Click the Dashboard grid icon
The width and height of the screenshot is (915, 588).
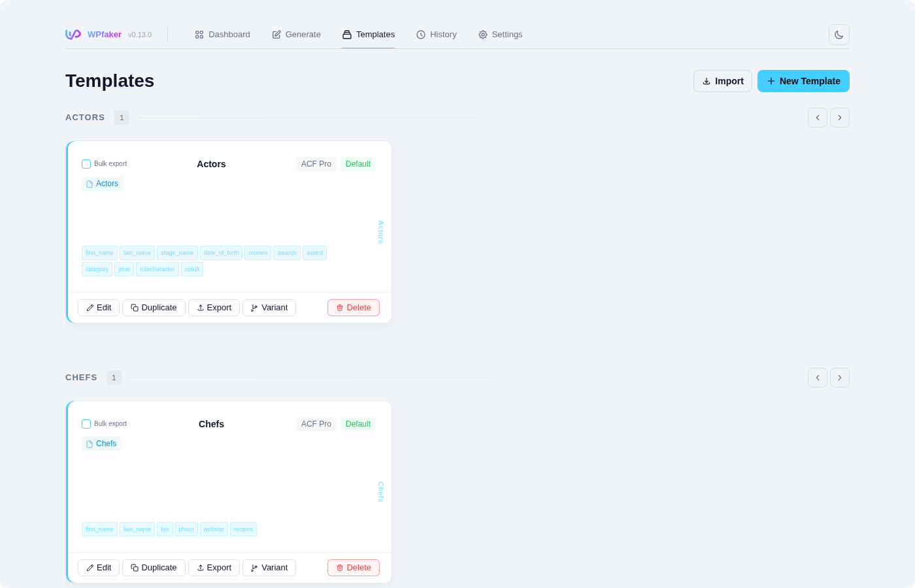tap(199, 35)
